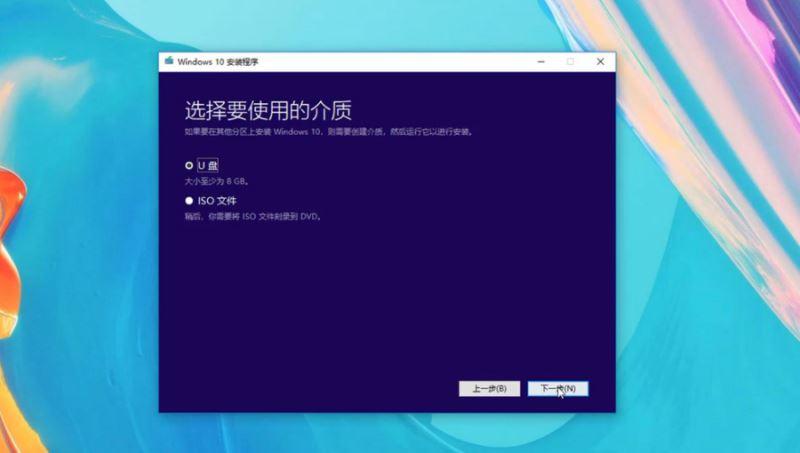800x453 pixels.
Task: Click the subtitle about installing Windows 10
Action: pyautogui.click(x=329, y=132)
